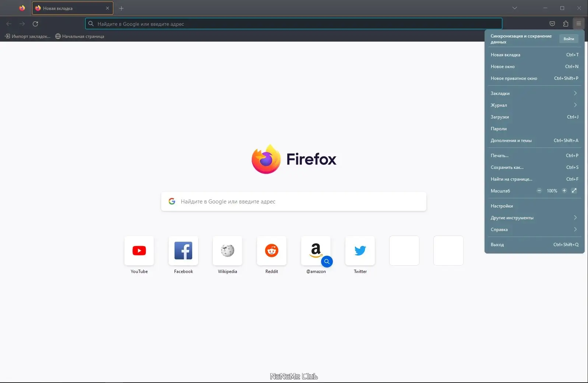Screen dimensions: 588x383
Task: Select Сохранить как… menu item
Action: click(x=535, y=167)
